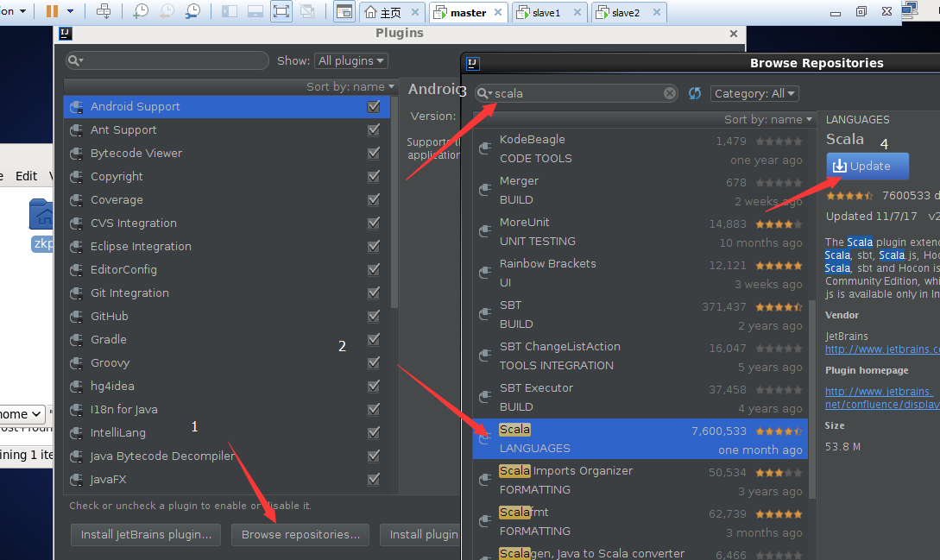Image resolution: width=940 pixels, height=560 pixels.
Task: Uncheck the Ant Support plugin checkbox
Action: click(374, 129)
